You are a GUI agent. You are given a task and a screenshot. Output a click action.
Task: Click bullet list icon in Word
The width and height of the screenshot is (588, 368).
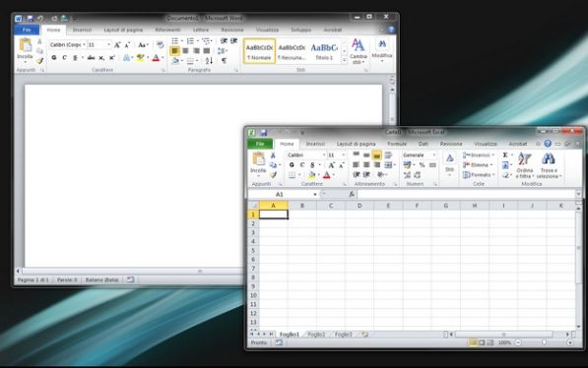pyautogui.click(x=175, y=41)
